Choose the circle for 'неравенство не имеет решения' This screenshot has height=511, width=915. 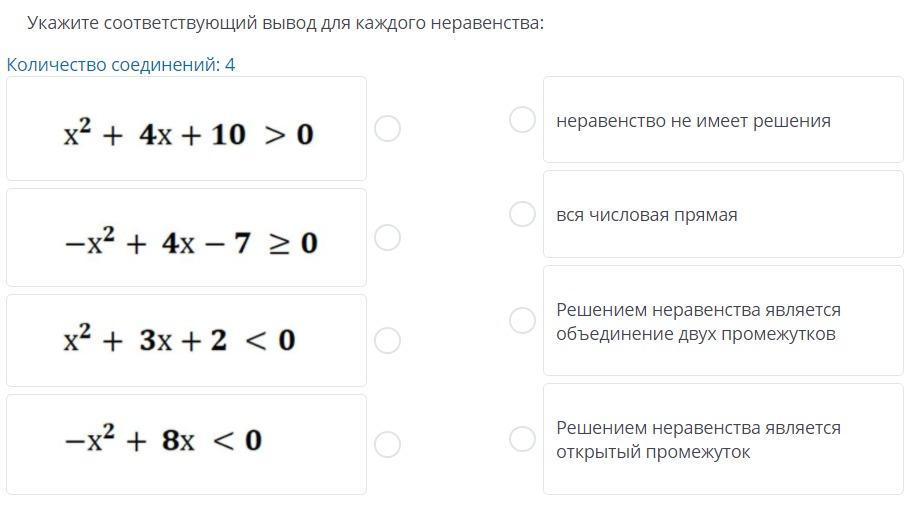point(522,120)
